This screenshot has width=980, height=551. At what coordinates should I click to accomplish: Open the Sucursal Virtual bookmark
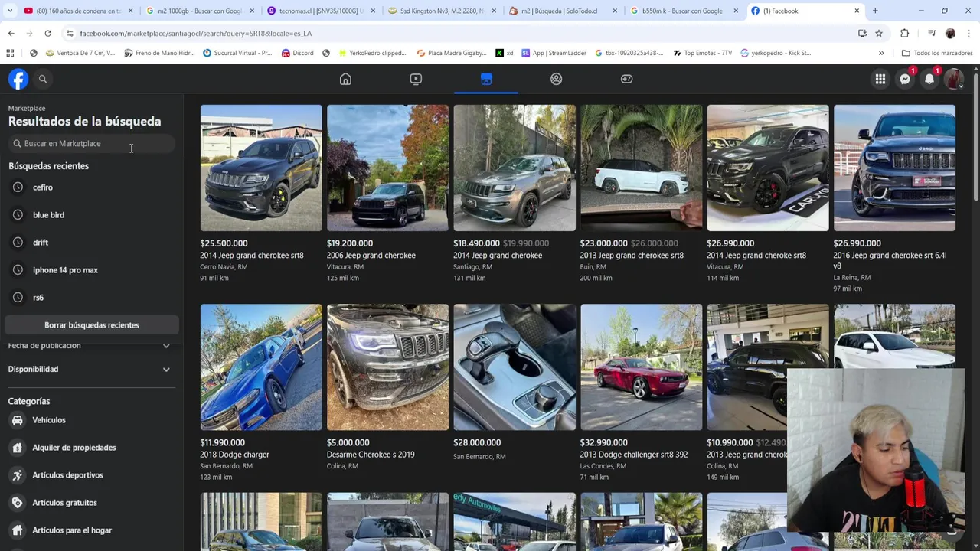[x=237, y=53]
